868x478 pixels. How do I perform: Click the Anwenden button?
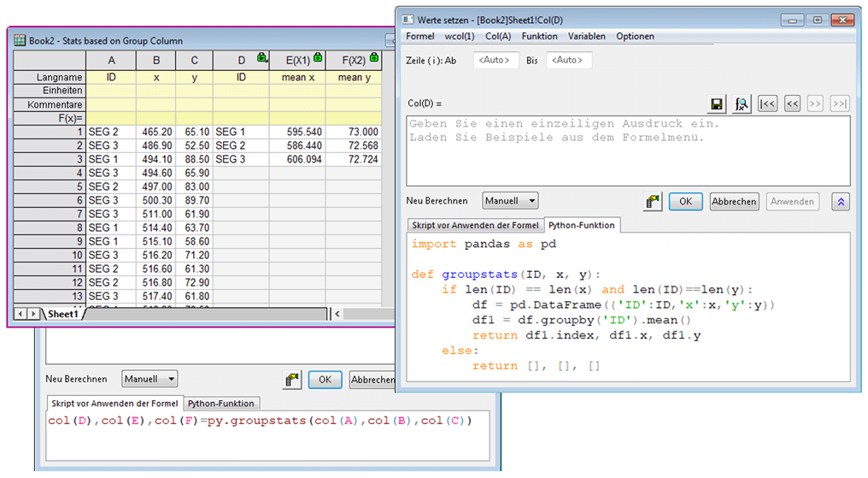click(792, 202)
